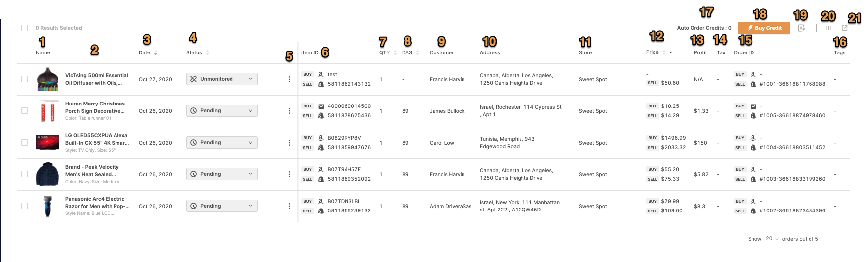Change the Show 20 orders dropdown
This screenshot has height=262, width=868.
772,239
